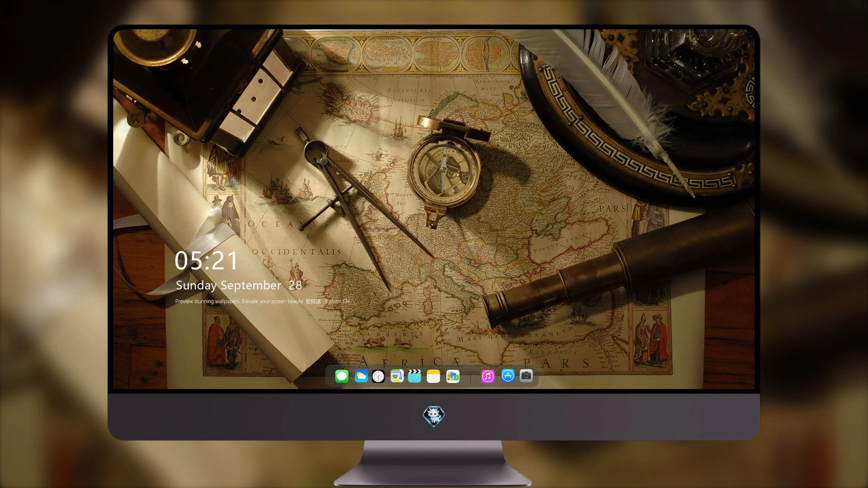Open the App Store icon
This screenshot has height=488, width=868.
pyautogui.click(x=508, y=375)
